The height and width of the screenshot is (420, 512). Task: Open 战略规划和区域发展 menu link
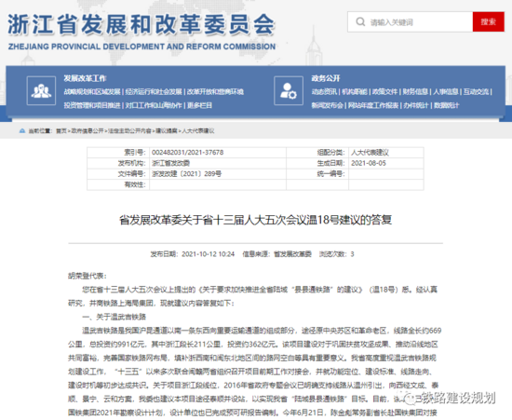coord(92,92)
